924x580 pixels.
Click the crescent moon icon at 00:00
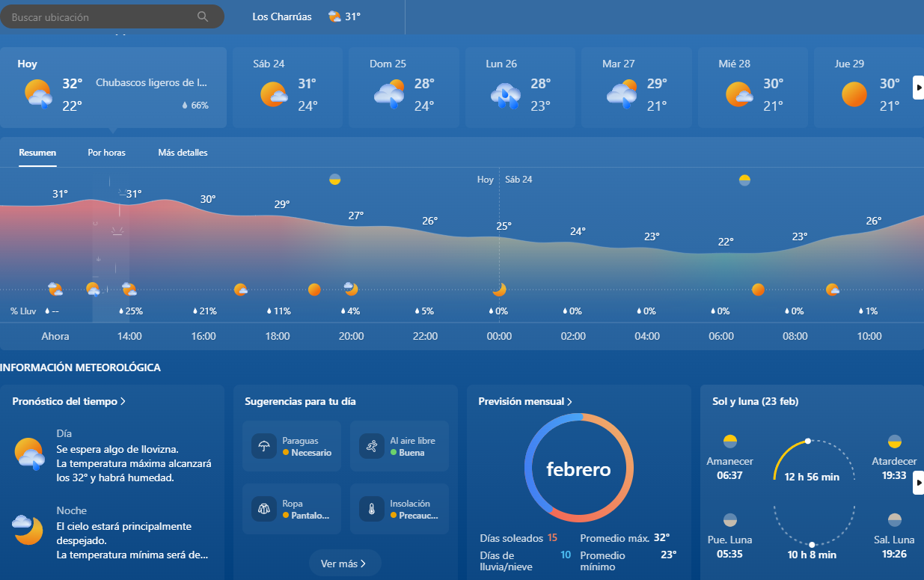[499, 290]
